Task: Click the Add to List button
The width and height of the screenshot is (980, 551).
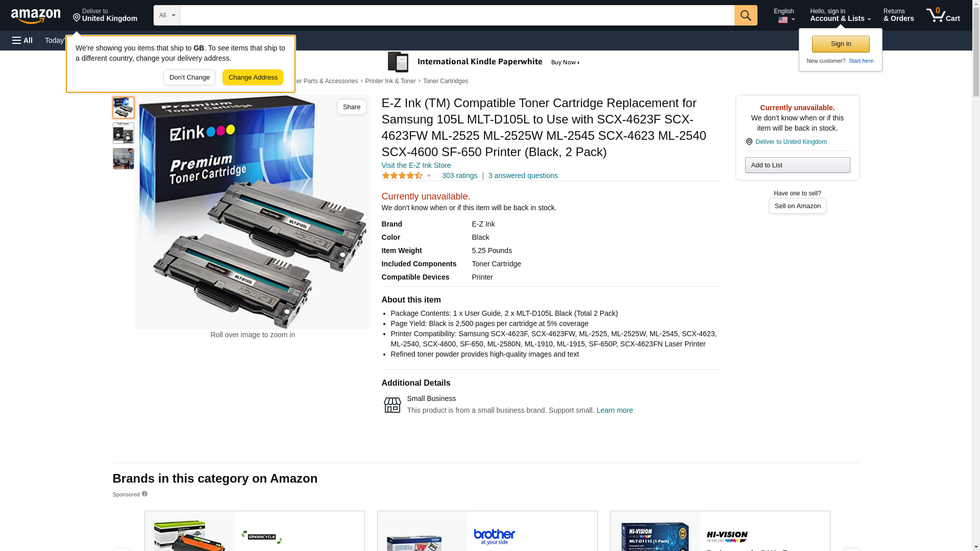Action: [797, 165]
